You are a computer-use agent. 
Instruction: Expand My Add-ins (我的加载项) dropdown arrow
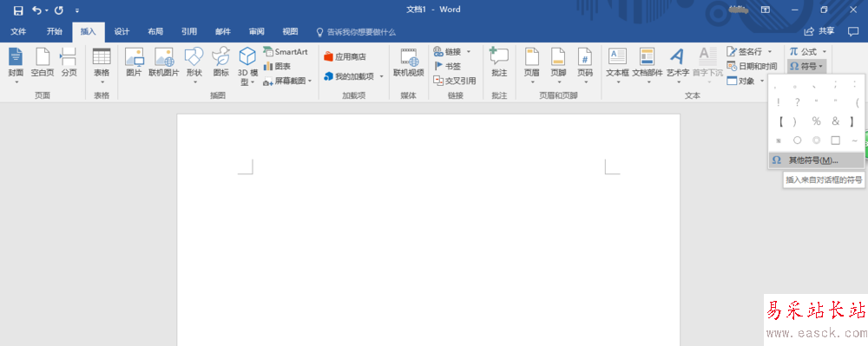(x=381, y=76)
